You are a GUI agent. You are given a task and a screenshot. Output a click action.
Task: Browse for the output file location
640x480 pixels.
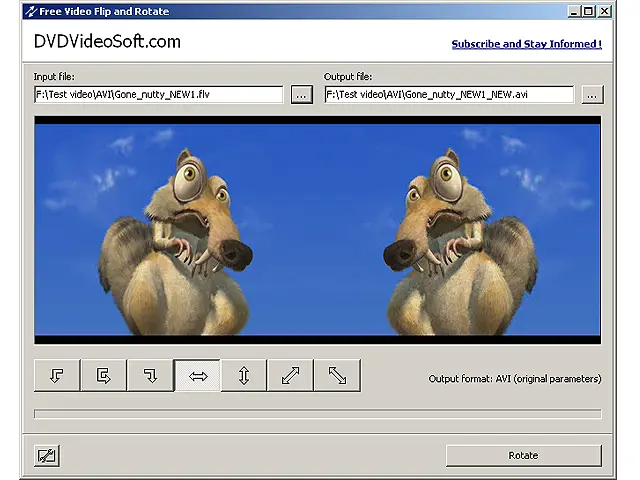592,95
